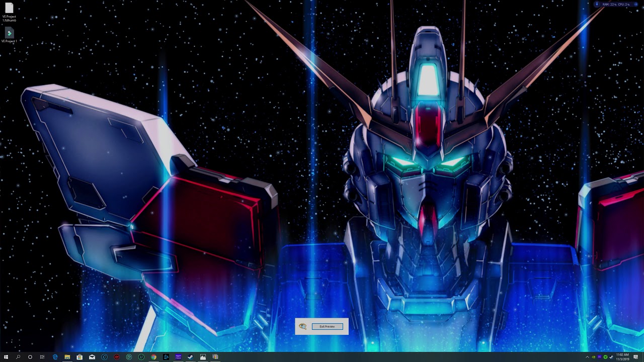Click the green circular tray icon

click(606, 357)
